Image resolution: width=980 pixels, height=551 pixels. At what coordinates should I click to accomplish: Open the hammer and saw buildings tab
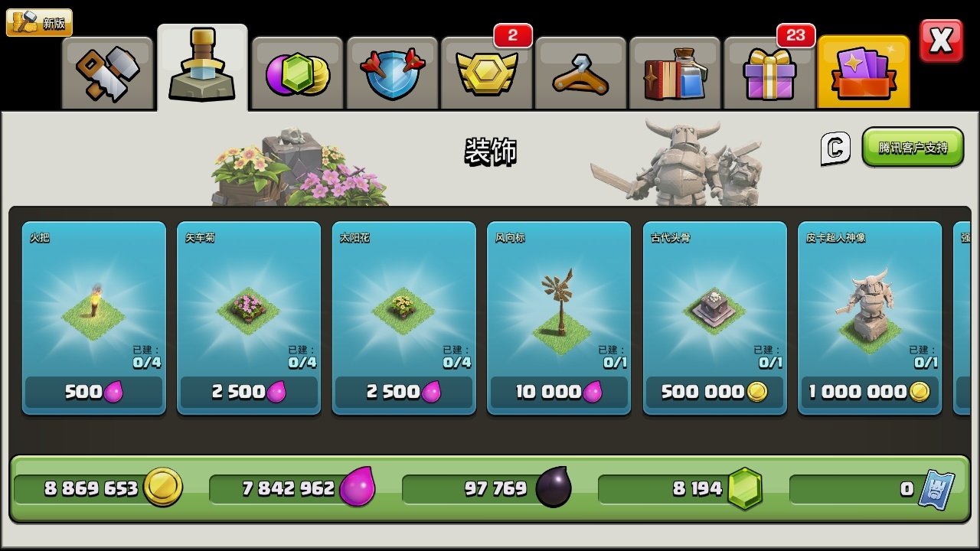[x=108, y=73]
